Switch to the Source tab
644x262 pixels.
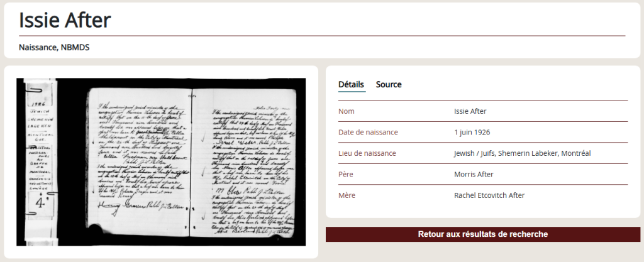(389, 84)
